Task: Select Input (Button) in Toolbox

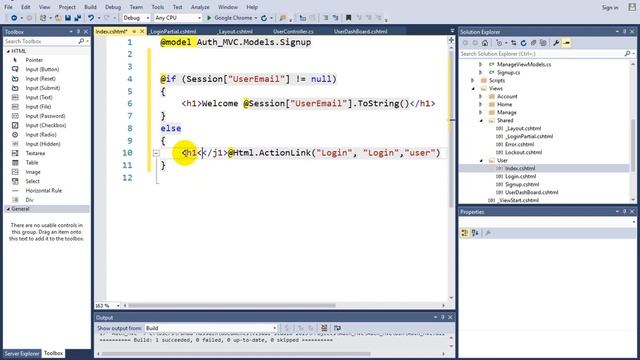Action: coord(42,69)
